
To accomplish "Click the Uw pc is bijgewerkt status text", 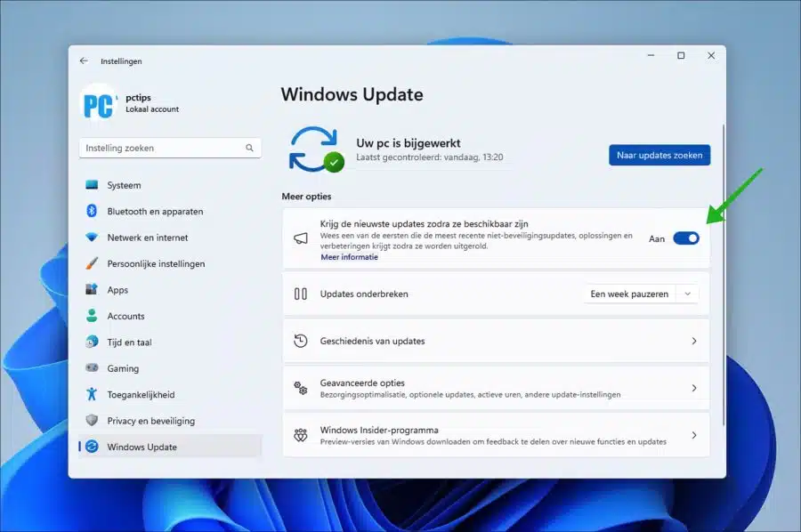I will pyautogui.click(x=409, y=143).
